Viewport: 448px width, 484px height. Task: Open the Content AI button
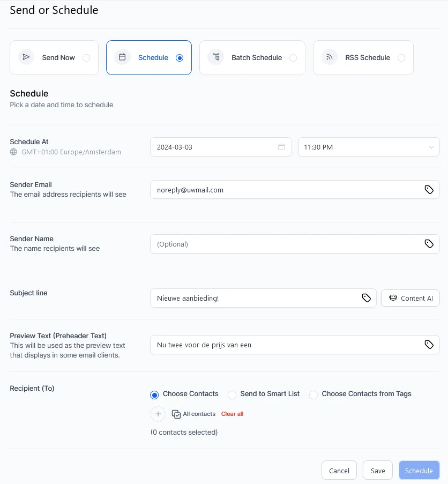pos(410,298)
